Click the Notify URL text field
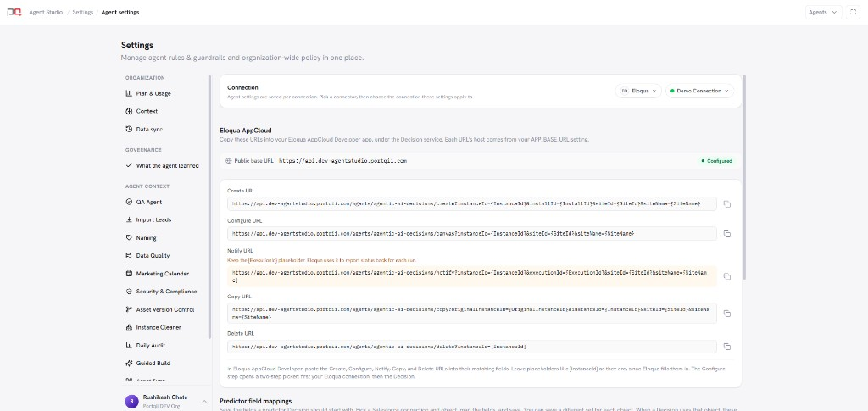The width and height of the screenshot is (868, 411). [471, 276]
